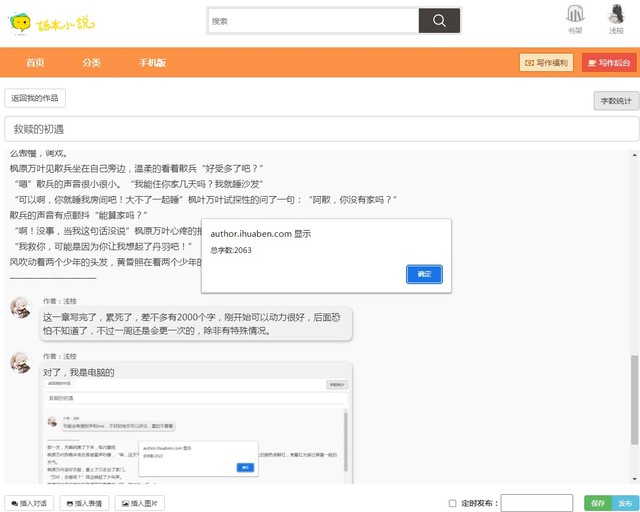
Task: Open the user profile avatar 浅按
Action: tap(616, 19)
